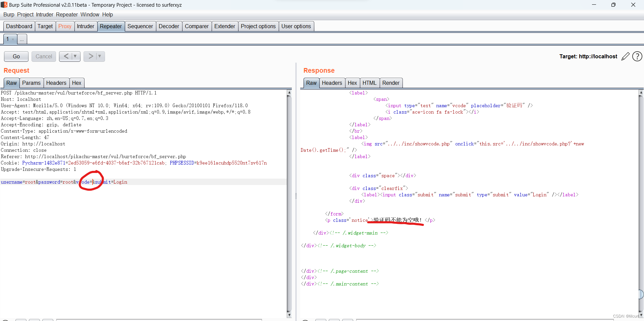This screenshot has width=644, height=321.
Task: Open the forward history dropdown arrow
Action: 100,56
